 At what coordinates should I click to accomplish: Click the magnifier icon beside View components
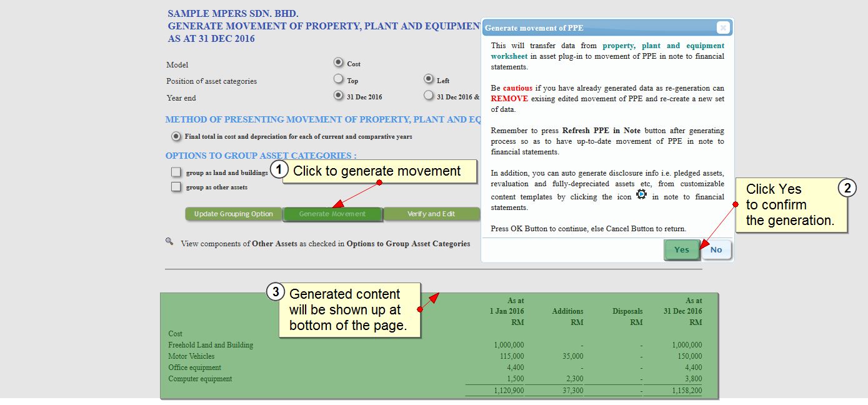[169, 241]
